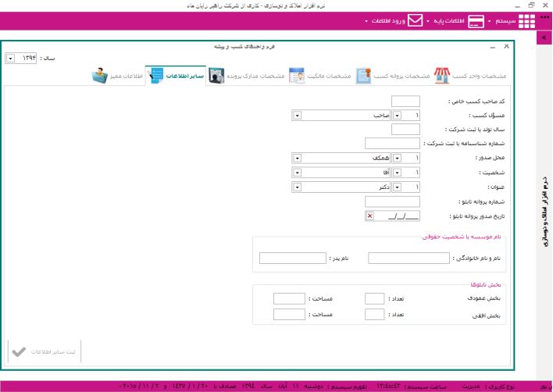Clear the تاریخ صدور پروانه تابلو date with red X
Image resolution: width=553 pixels, height=392 pixels.
(369, 216)
